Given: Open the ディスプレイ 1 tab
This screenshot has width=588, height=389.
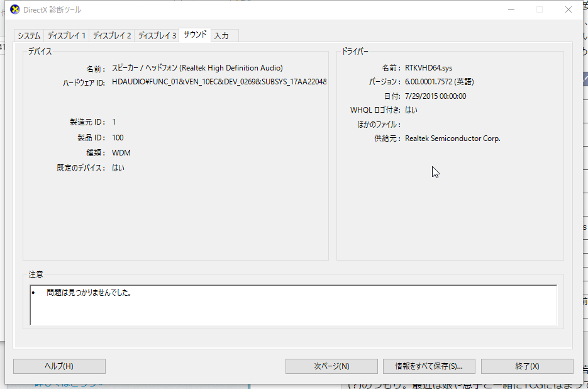Looking at the screenshot, I should (67, 36).
